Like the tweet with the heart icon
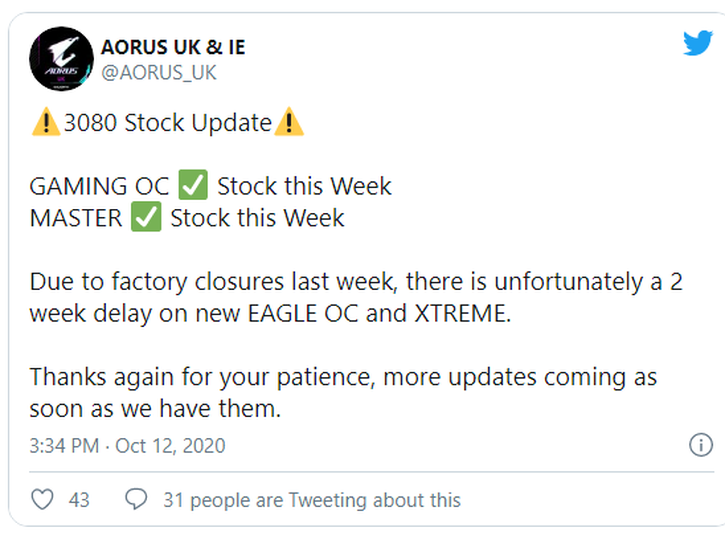This screenshot has width=725, height=548. pyautogui.click(x=42, y=499)
